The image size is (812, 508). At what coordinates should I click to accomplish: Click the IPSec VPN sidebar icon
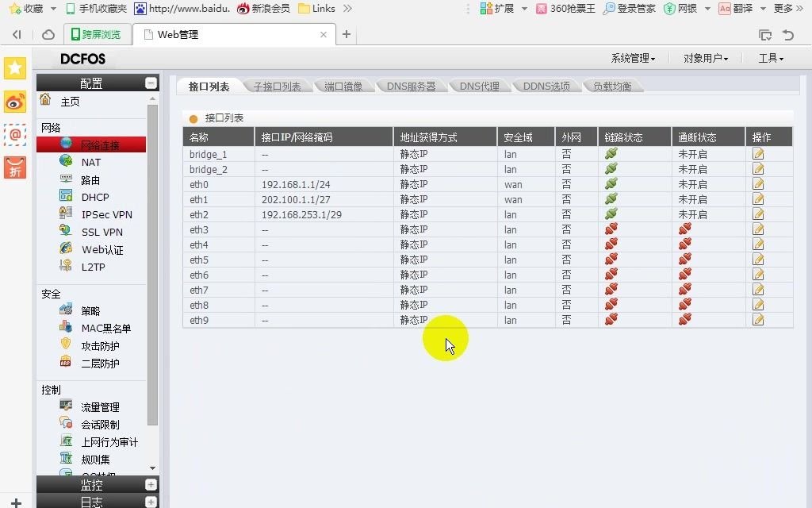click(67, 214)
